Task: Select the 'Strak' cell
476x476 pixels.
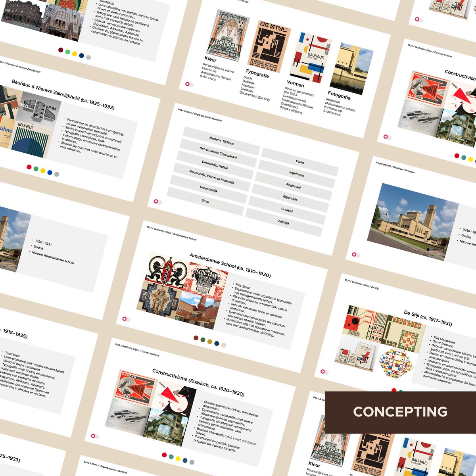Action: tap(205, 201)
